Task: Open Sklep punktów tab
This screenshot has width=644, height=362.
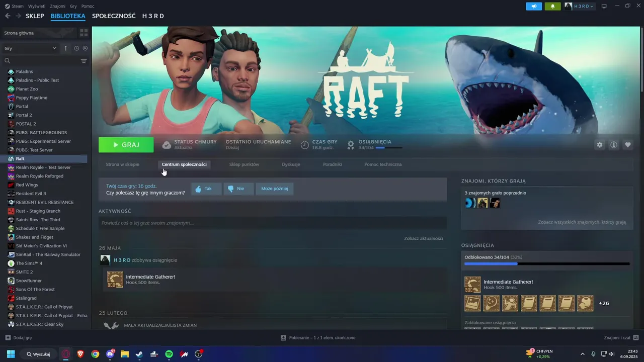Action: coord(244,164)
